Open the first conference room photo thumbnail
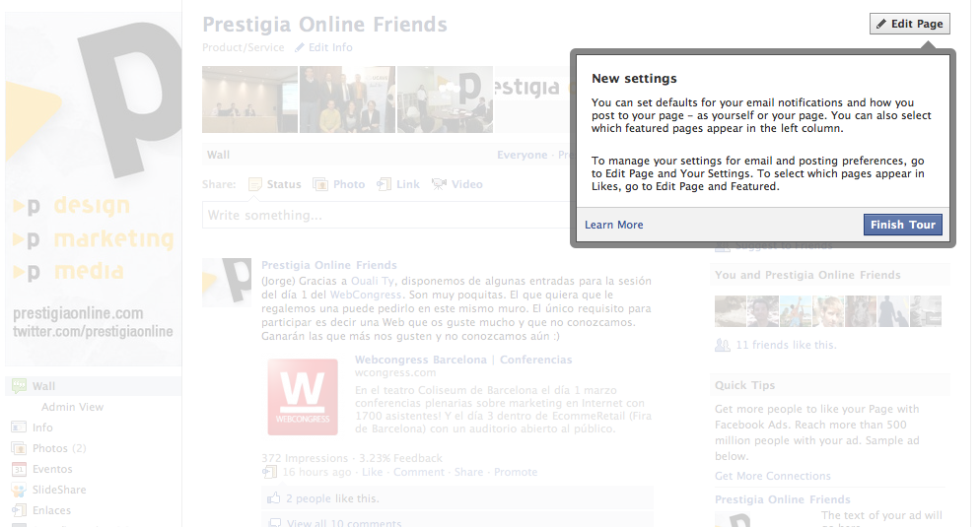 [249, 99]
